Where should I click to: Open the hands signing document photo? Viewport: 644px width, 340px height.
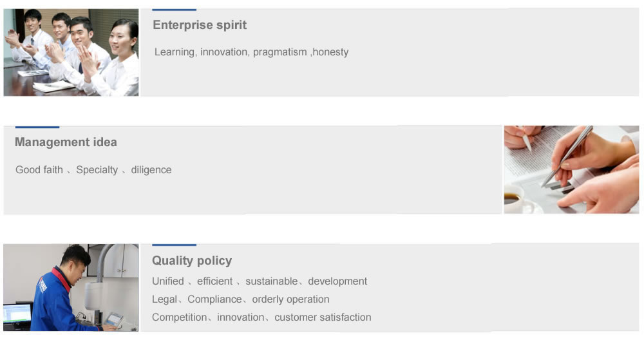click(x=571, y=169)
